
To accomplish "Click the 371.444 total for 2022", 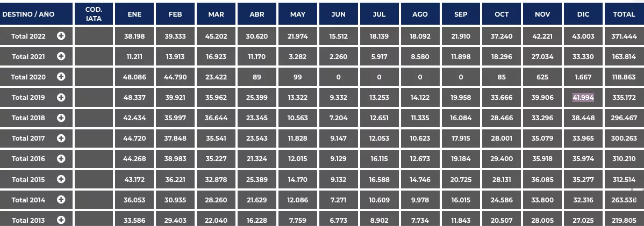I will (624, 36).
